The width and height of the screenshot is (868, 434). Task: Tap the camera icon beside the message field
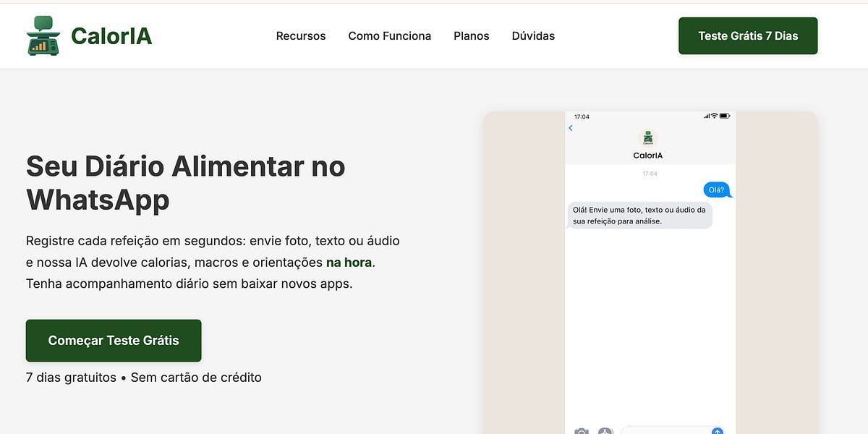coord(582,431)
